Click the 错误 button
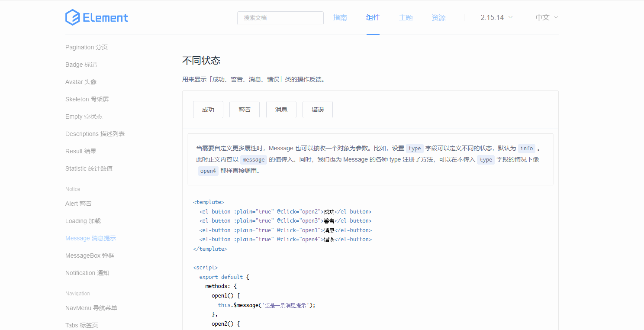Image resolution: width=644 pixels, height=330 pixels. [317, 110]
